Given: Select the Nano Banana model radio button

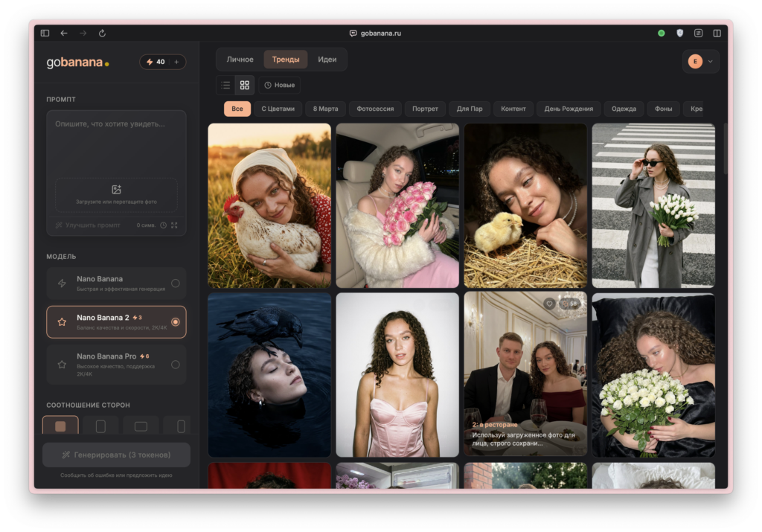Looking at the screenshot, I should 175,283.
